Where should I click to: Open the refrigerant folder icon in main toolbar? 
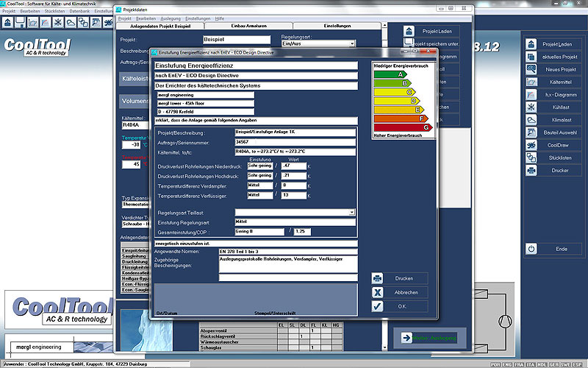tap(32, 23)
